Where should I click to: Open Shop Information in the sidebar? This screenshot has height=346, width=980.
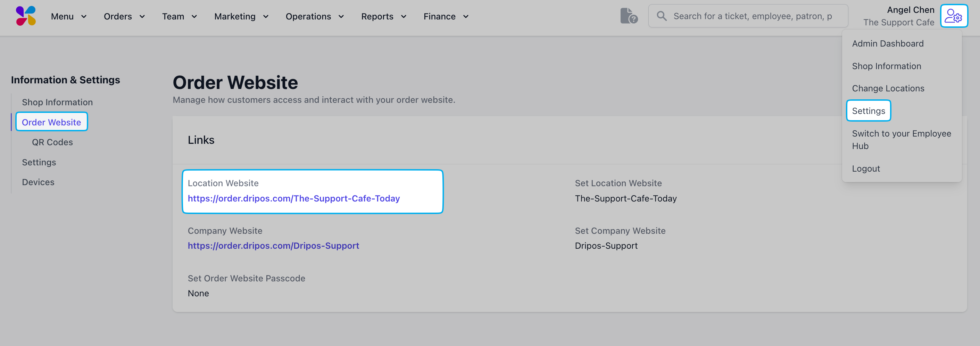(x=57, y=102)
